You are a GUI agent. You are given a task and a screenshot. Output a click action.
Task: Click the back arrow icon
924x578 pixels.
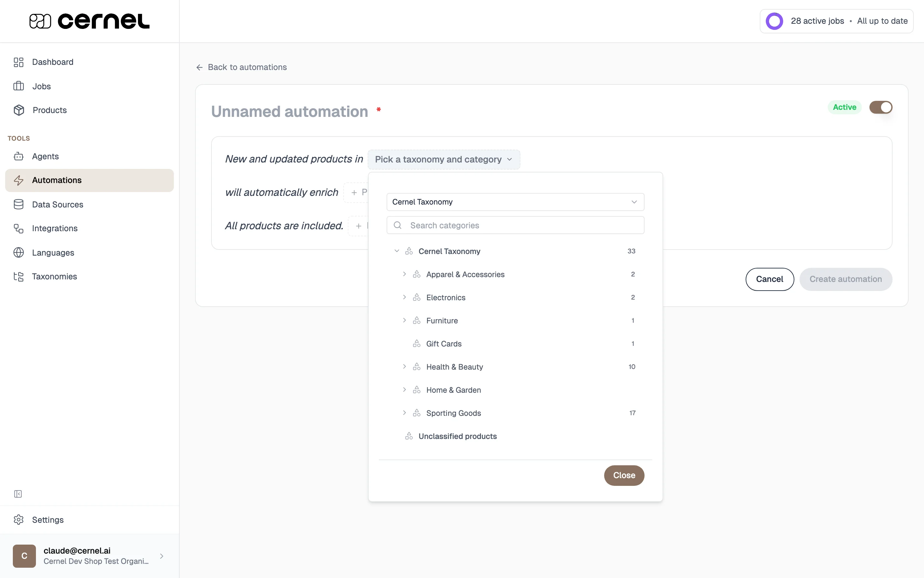[199, 67]
